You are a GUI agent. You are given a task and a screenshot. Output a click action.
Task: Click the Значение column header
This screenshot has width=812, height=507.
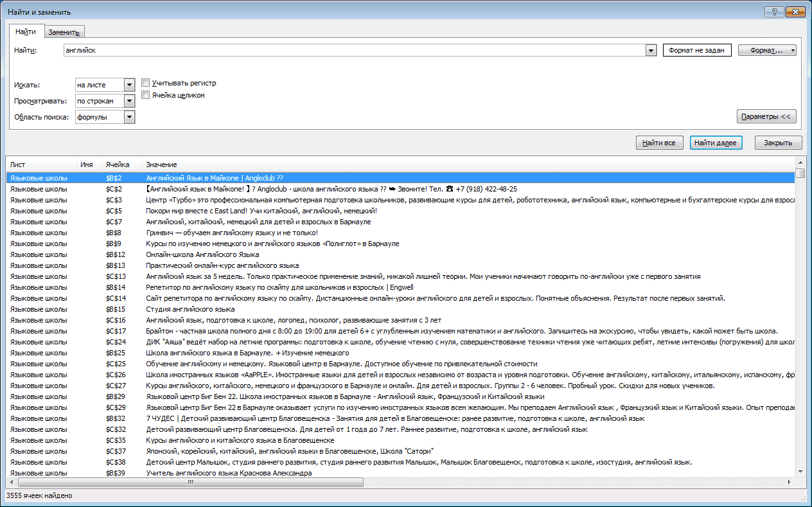pyautogui.click(x=468, y=165)
